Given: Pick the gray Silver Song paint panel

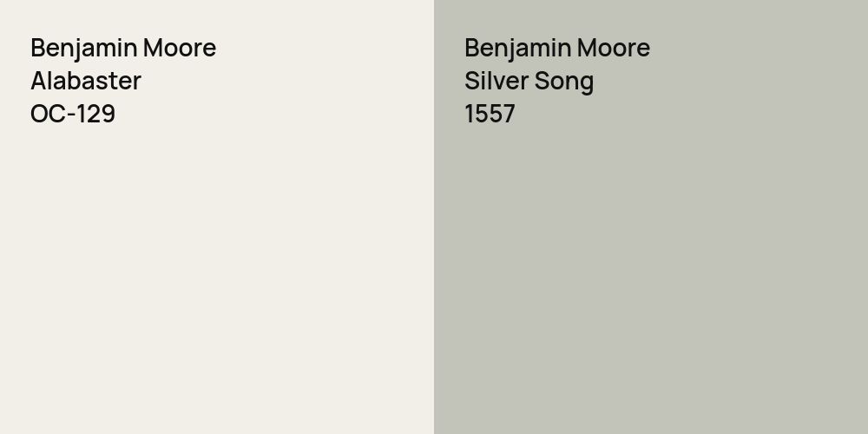Looking at the screenshot, I should tap(651, 278).
